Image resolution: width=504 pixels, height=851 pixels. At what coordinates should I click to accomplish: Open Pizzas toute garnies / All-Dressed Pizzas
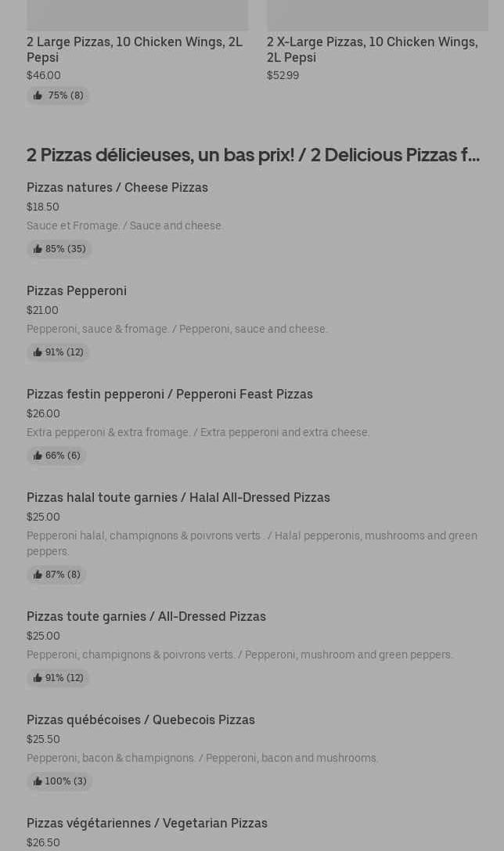[x=146, y=616]
